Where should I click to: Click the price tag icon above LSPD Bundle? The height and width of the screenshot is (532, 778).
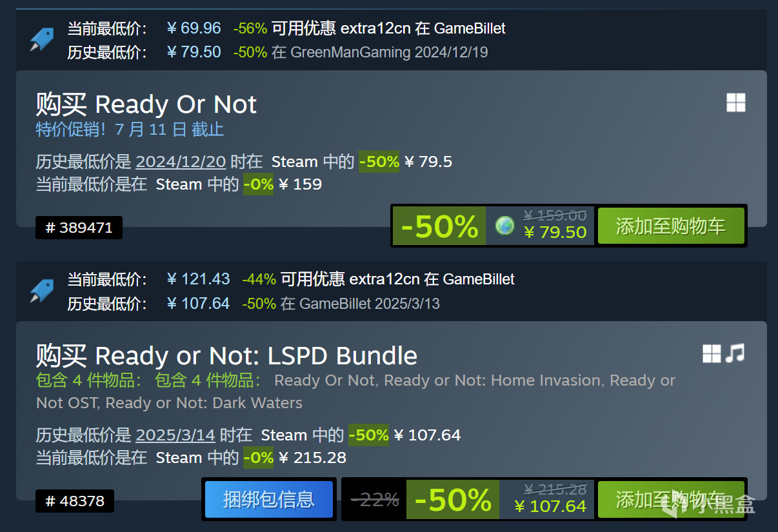42,291
